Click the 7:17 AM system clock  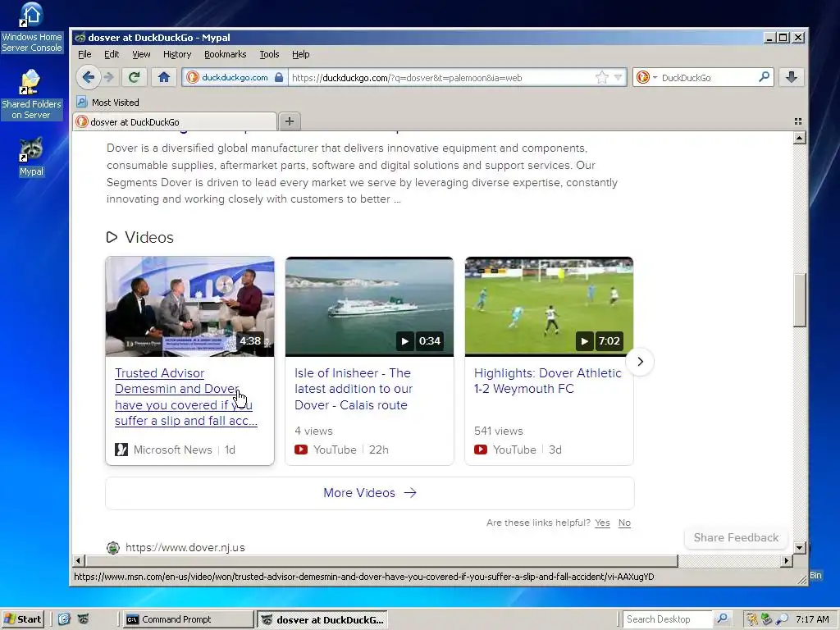pos(812,619)
